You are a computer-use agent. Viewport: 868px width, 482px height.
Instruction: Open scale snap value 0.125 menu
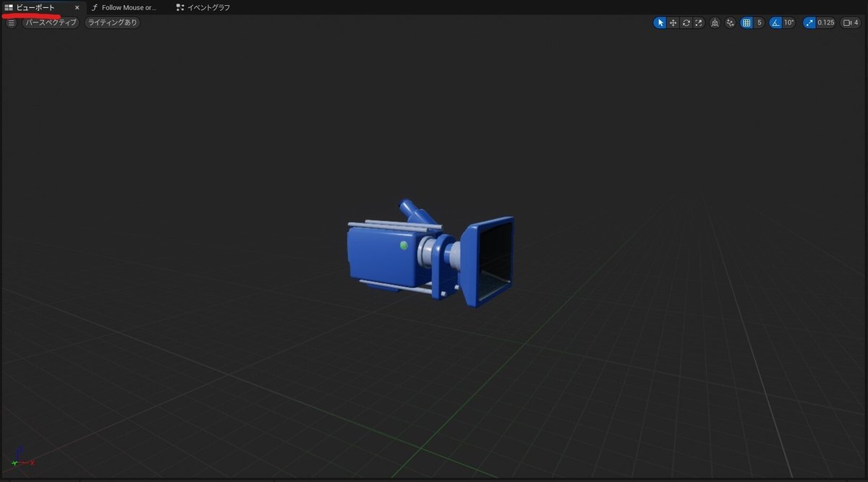point(826,22)
